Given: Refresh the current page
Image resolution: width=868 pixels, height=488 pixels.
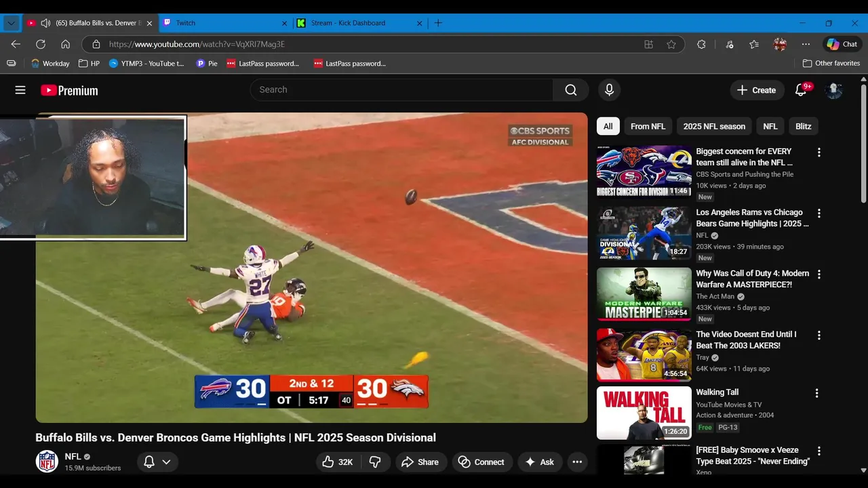Looking at the screenshot, I should coord(41,44).
